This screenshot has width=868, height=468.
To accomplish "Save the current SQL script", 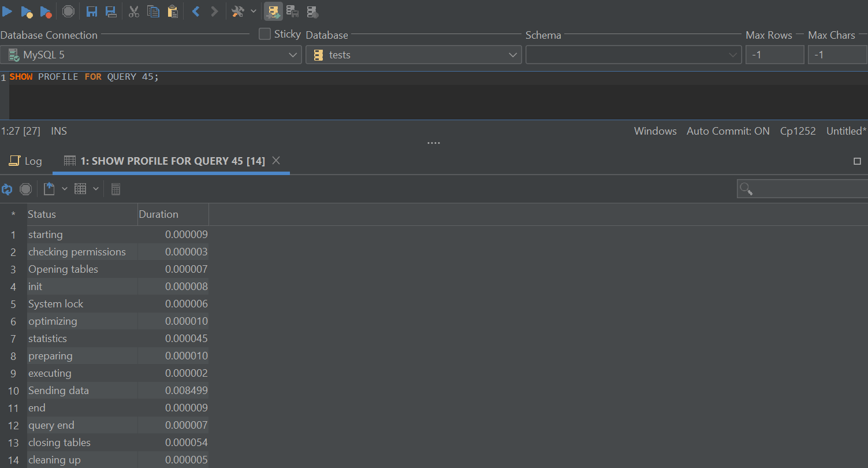I will pos(91,11).
